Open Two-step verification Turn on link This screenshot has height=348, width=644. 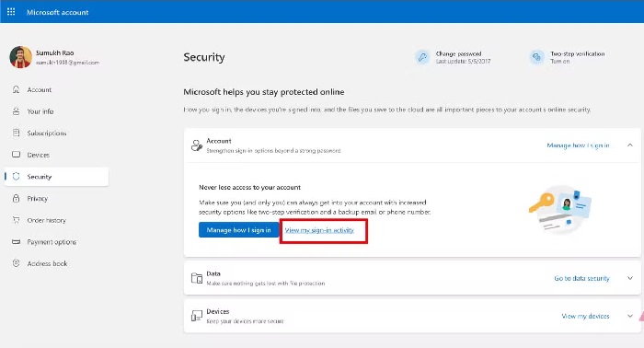[559, 61]
